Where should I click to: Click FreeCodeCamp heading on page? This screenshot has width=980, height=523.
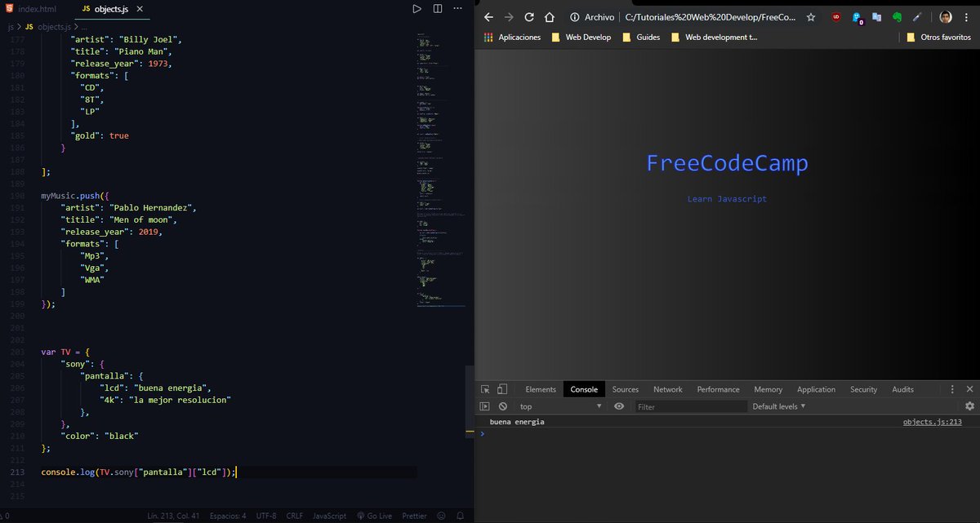pyautogui.click(x=727, y=163)
